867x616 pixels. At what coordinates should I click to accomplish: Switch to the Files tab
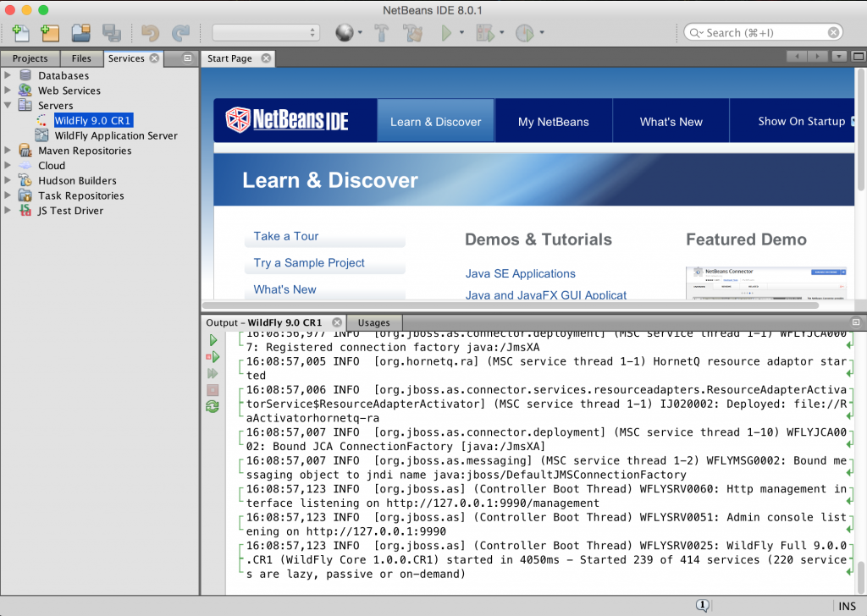[x=81, y=58]
